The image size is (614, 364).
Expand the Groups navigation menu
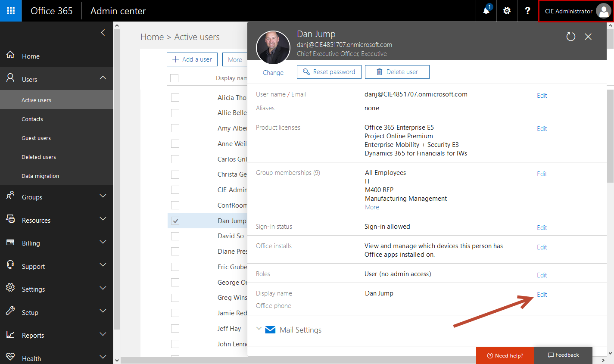coord(103,196)
